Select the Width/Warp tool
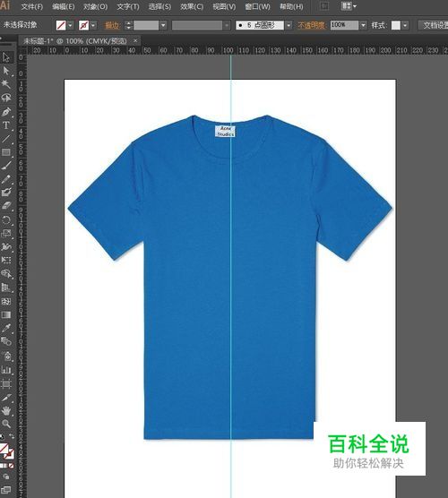448x498 pixels. click(x=6, y=247)
